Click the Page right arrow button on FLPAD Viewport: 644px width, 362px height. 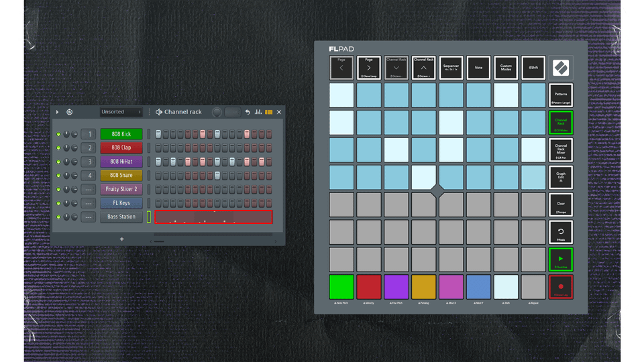369,68
